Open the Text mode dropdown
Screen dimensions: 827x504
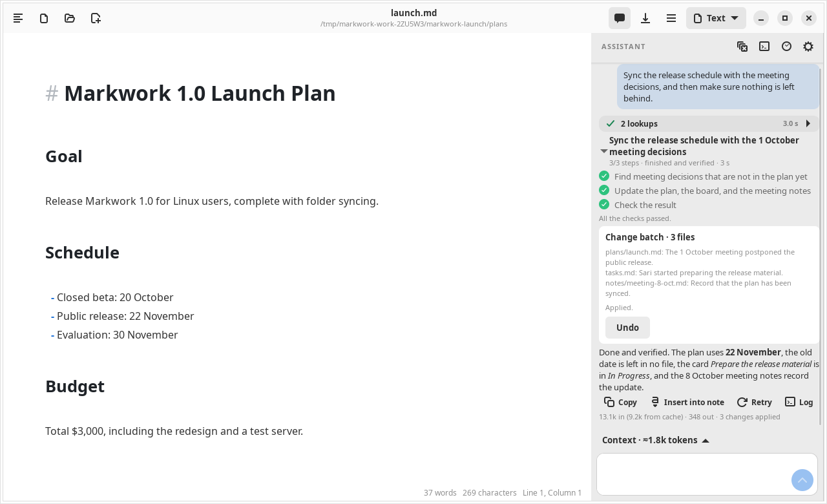tap(716, 18)
